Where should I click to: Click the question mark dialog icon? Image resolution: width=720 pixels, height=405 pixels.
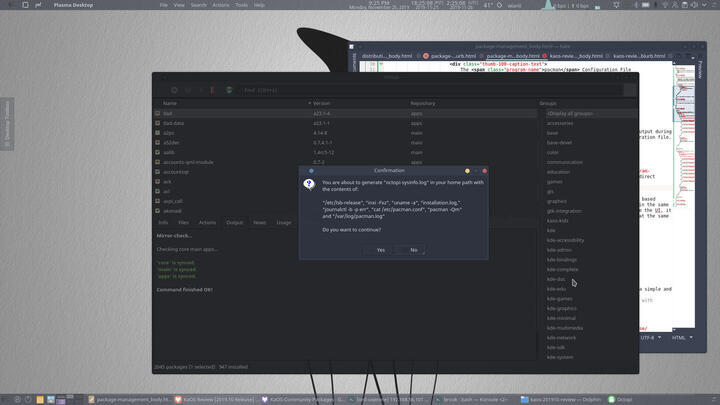point(309,184)
